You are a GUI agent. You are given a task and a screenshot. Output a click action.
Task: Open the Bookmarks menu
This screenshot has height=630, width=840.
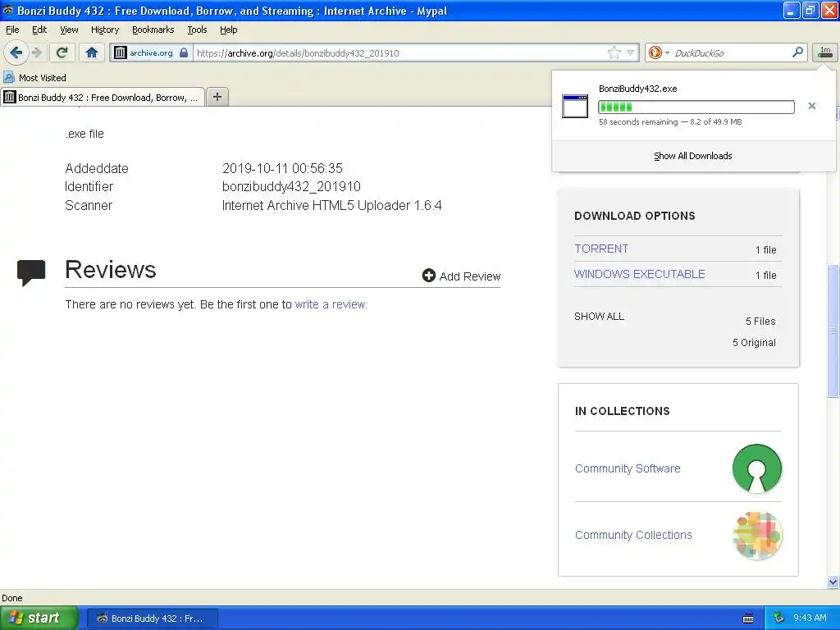[153, 30]
